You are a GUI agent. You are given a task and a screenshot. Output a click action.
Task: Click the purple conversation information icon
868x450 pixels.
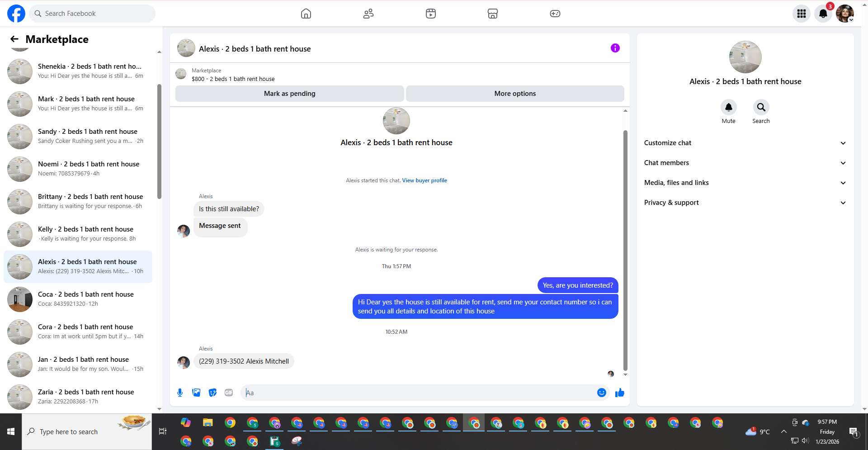tap(615, 48)
